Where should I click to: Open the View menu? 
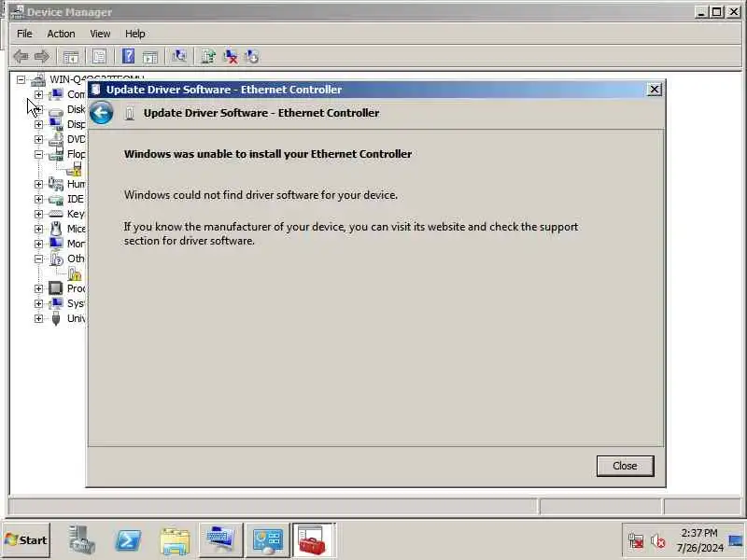pos(100,34)
